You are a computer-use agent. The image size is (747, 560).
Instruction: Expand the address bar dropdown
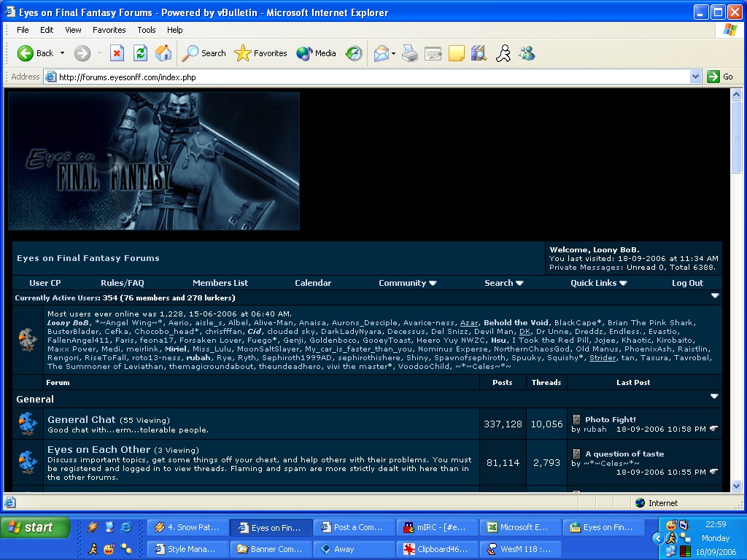(695, 77)
